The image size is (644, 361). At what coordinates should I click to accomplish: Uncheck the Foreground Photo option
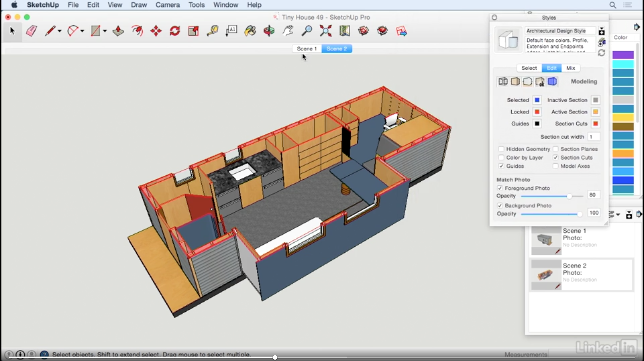click(x=500, y=188)
